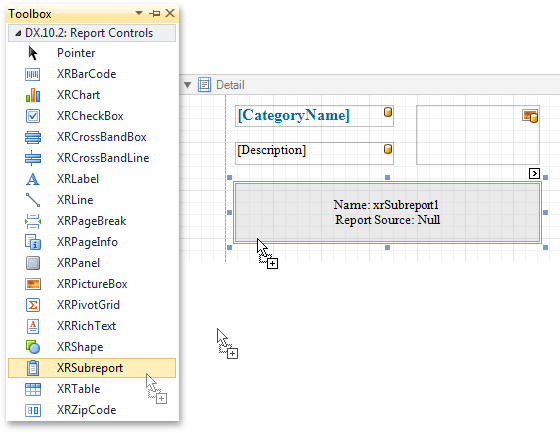560x433 pixels.
Task: Pick the XRChart bar chart icon
Action: 32,95
